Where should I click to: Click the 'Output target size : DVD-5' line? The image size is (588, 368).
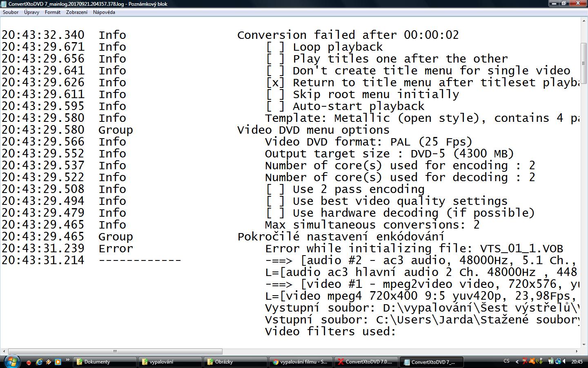pyautogui.click(x=390, y=154)
